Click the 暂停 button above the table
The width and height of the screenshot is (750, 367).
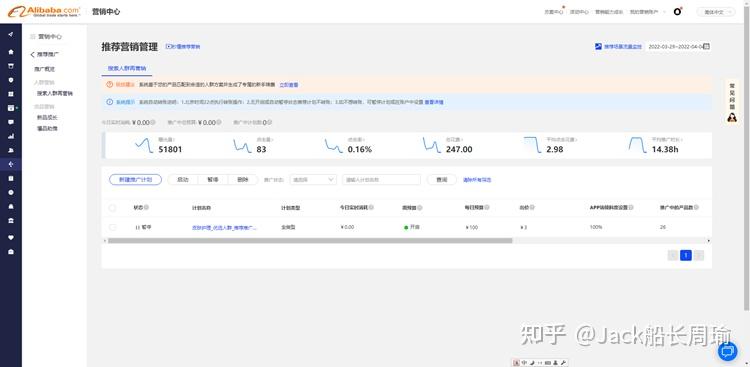pos(213,179)
